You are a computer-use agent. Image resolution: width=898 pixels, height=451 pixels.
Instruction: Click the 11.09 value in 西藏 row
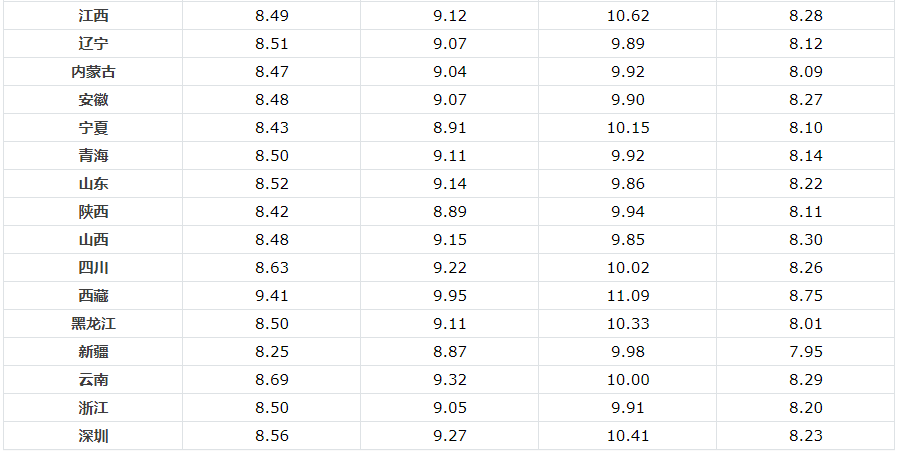[628, 296]
